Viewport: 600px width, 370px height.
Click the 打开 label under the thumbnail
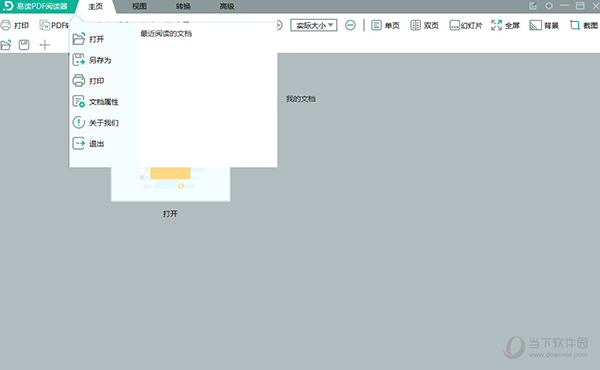(x=170, y=214)
